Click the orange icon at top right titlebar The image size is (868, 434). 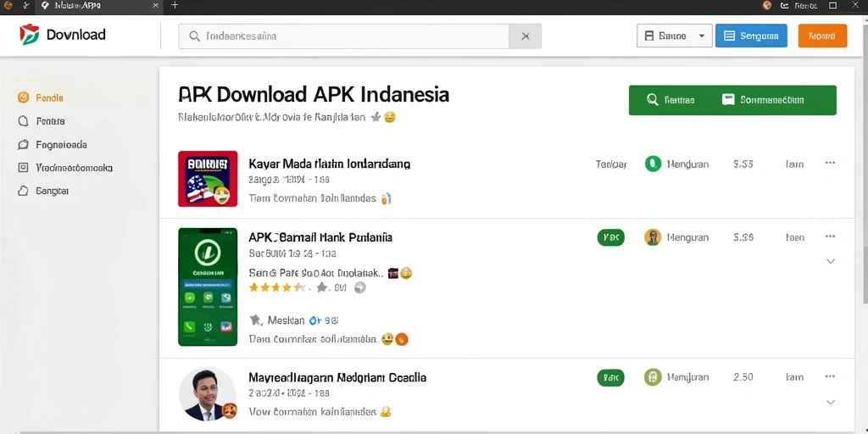[x=766, y=6]
